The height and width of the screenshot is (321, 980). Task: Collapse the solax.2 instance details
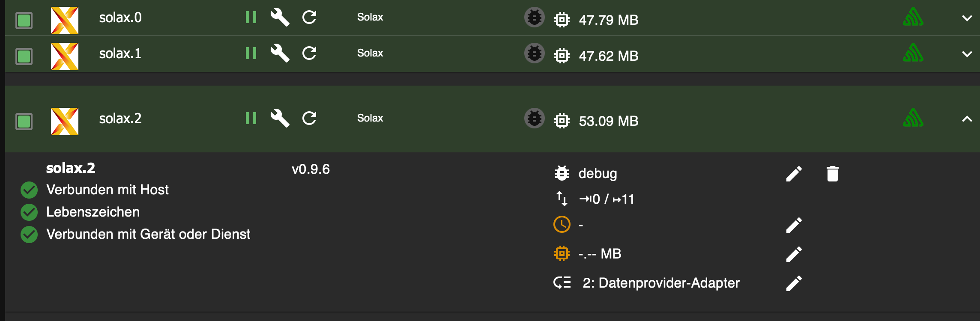pos(967,119)
